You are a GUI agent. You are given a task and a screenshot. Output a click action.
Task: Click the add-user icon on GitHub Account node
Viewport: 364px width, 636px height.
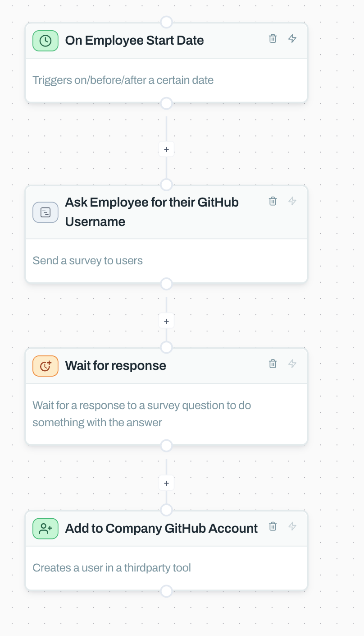pos(45,529)
